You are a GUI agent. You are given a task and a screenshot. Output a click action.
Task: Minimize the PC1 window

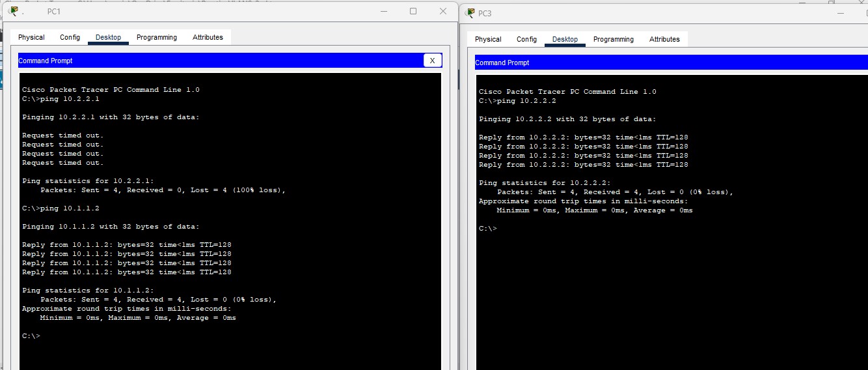pos(383,11)
